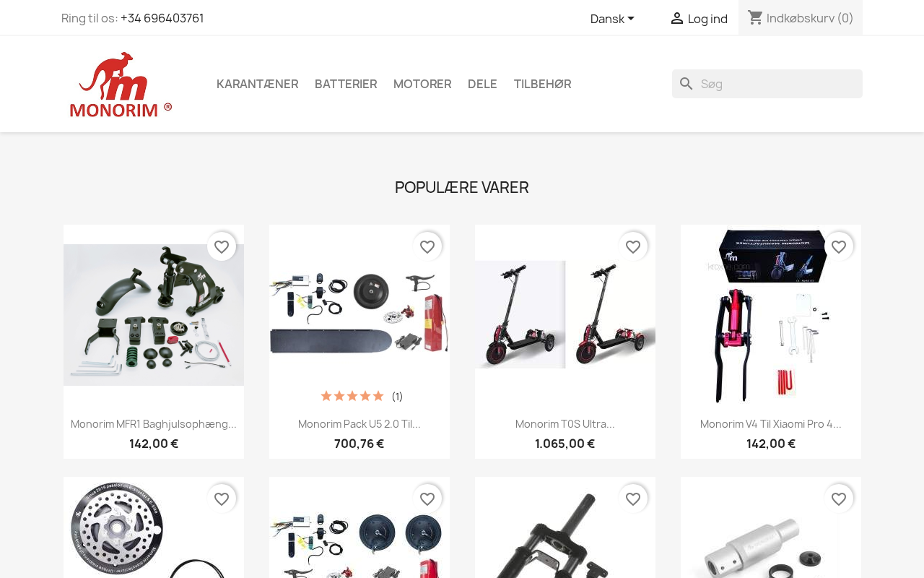Click the search magnifier icon

click(687, 84)
